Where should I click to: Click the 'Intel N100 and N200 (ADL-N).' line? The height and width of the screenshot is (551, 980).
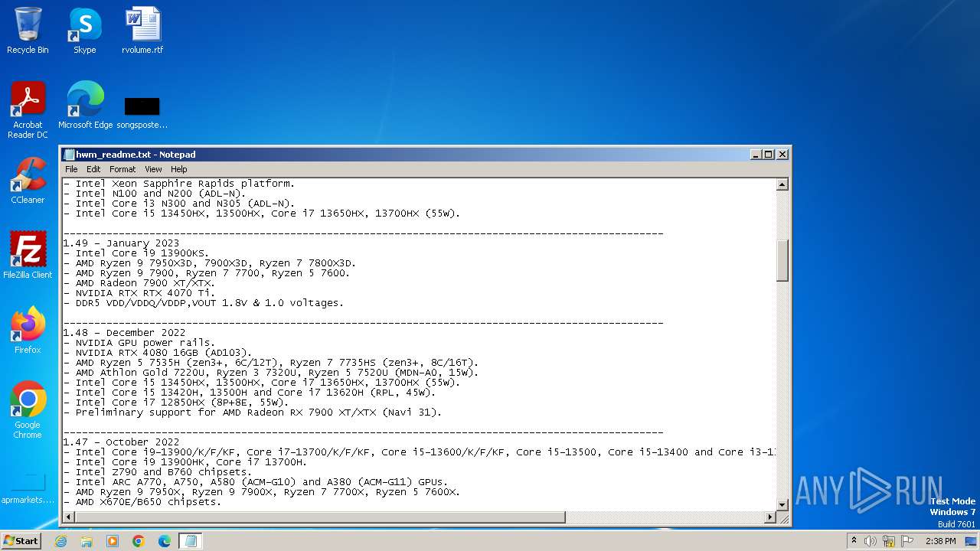155,194
